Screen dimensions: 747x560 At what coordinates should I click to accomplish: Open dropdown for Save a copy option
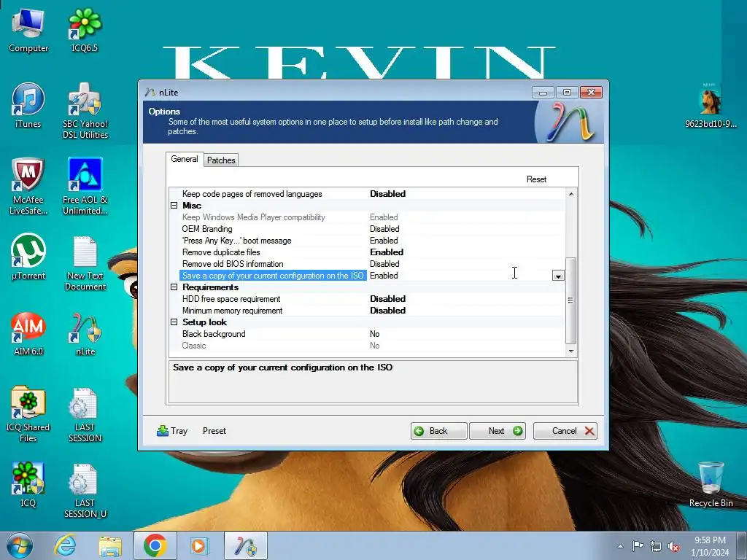[x=558, y=276]
